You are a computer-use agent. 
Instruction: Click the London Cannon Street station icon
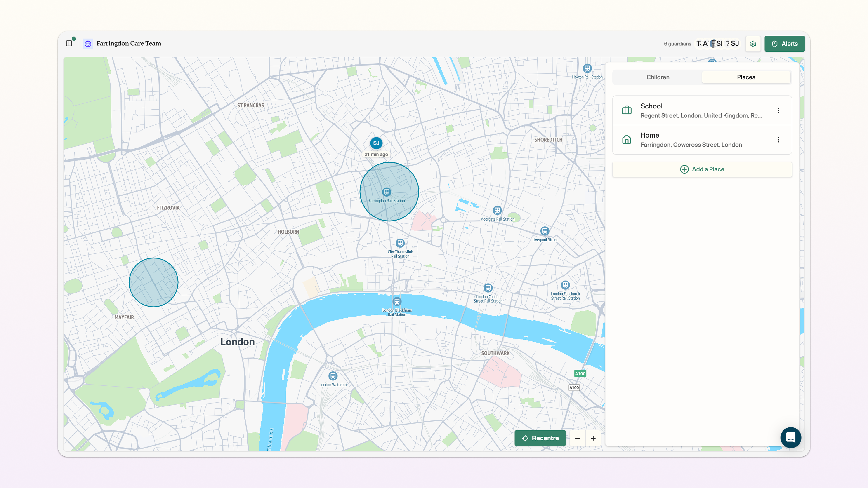488,288
